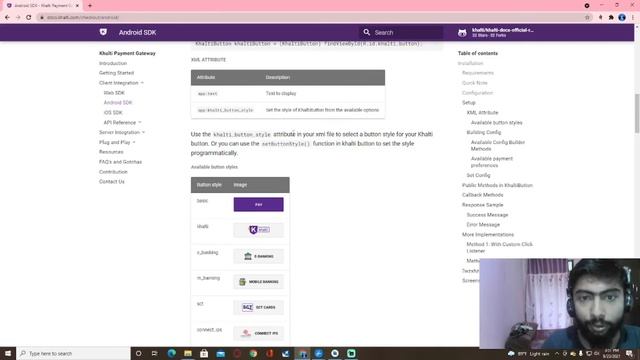Screen dimensions: 640x360
Task: Open the Chrome three-dot menu
Action: 633,17
